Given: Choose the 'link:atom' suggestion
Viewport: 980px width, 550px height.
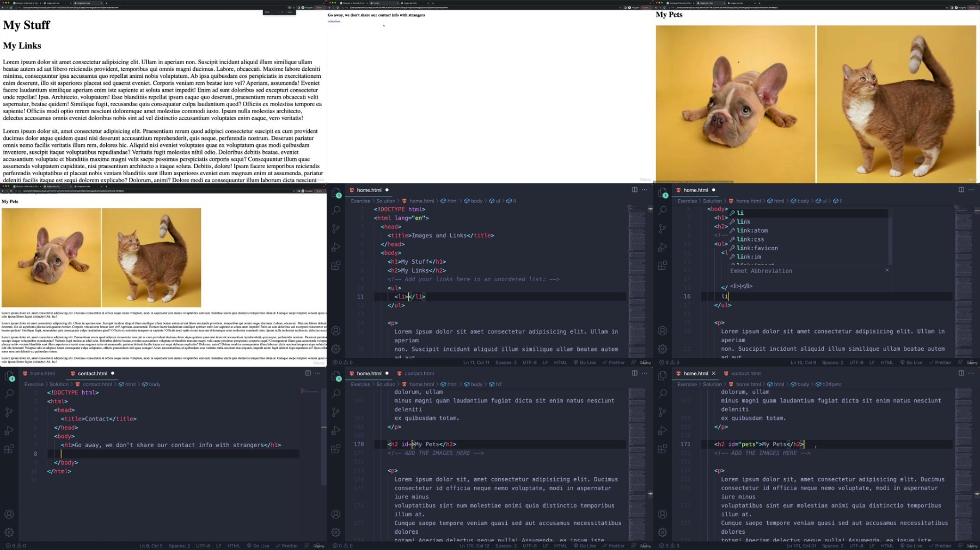Looking at the screenshot, I should tap(808, 230).
